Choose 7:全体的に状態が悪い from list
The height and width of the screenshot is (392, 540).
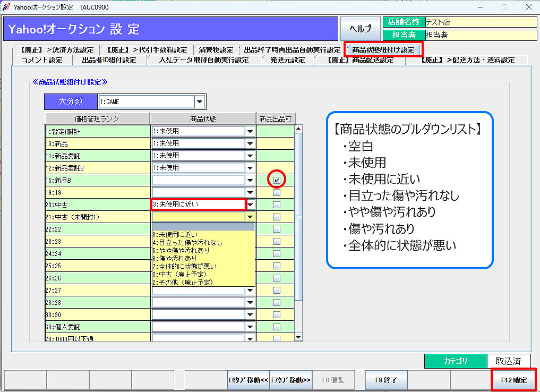point(184,266)
